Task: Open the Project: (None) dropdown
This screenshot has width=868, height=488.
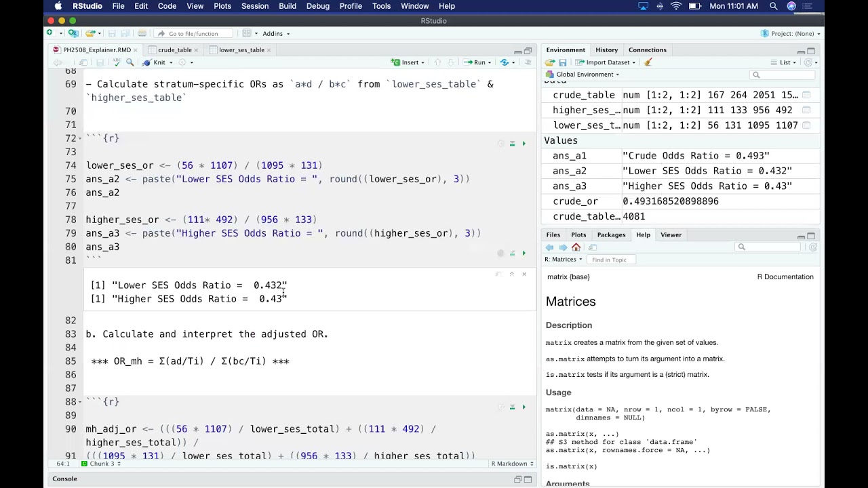Action: [791, 33]
